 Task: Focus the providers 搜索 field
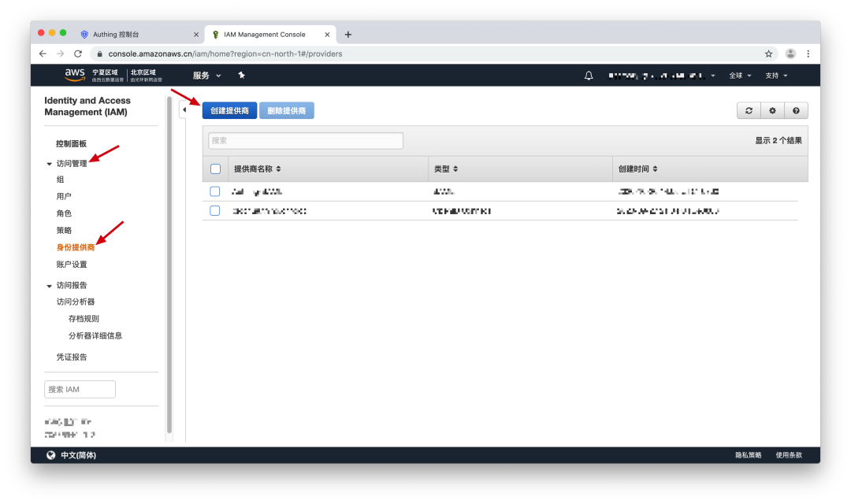tap(306, 140)
